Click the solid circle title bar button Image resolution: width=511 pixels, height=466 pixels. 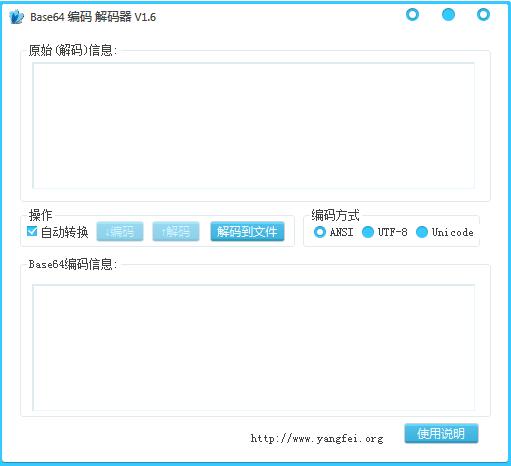pos(448,15)
